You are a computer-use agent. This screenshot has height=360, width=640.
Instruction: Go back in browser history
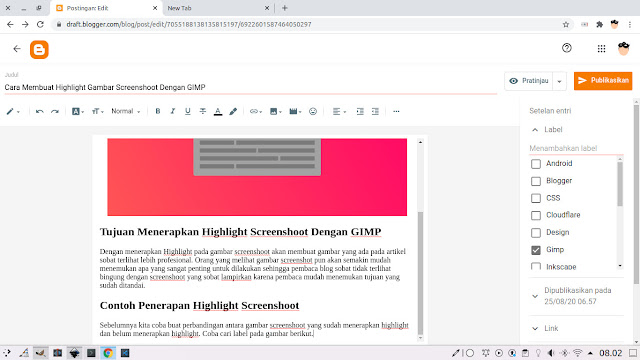[x=10, y=24]
